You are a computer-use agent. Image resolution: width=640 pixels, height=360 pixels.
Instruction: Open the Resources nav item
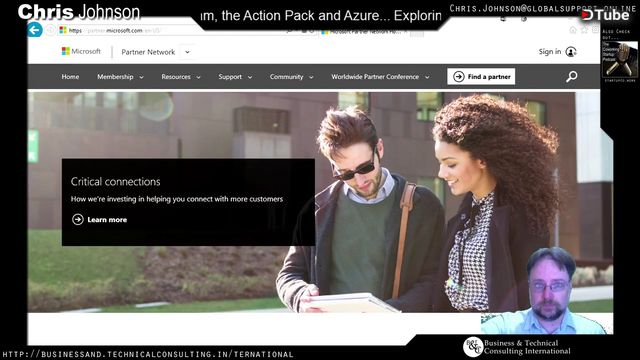176,77
